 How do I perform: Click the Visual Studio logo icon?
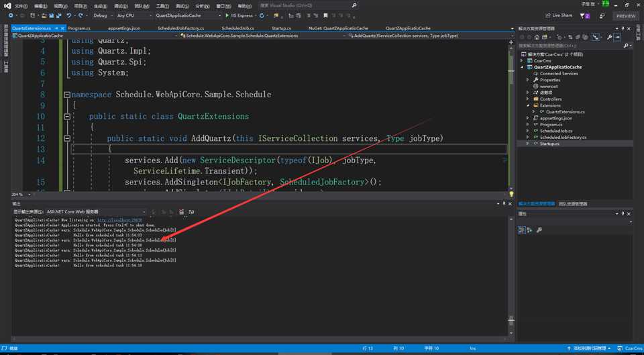coord(7,6)
